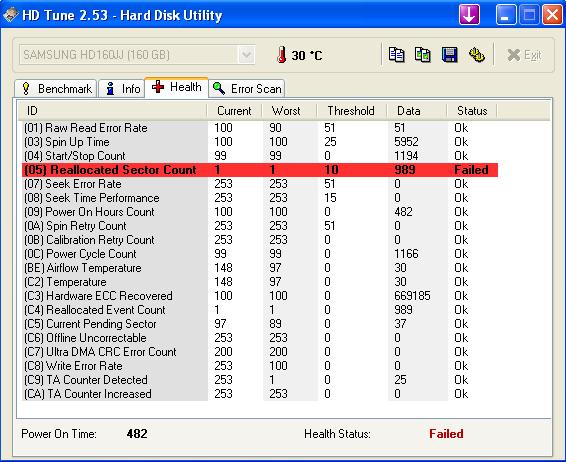Copy info to clipboard icon
Image resolution: width=566 pixels, height=462 pixels.
pyautogui.click(x=396, y=55)
